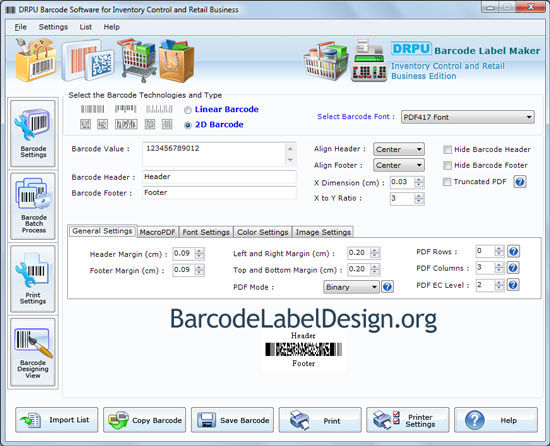The image size is (550, 446).
Task: Click help icon beside PDF Columns
Action: coord(513,268)
